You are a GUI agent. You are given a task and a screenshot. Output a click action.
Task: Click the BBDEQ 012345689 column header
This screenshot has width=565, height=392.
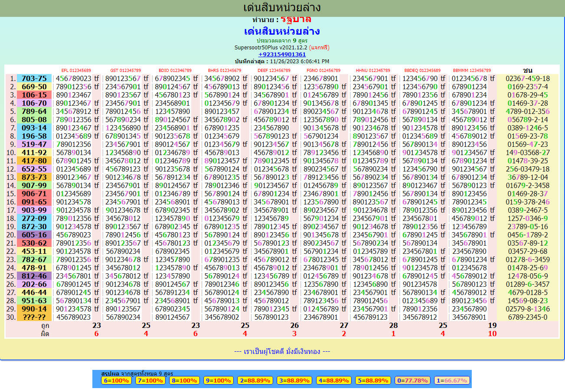click(422, 70)
